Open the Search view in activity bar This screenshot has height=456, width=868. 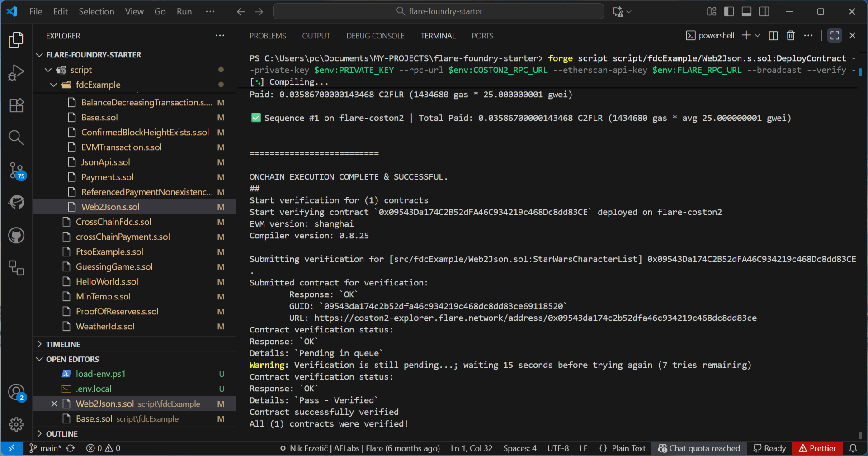(x=16, y=138)
